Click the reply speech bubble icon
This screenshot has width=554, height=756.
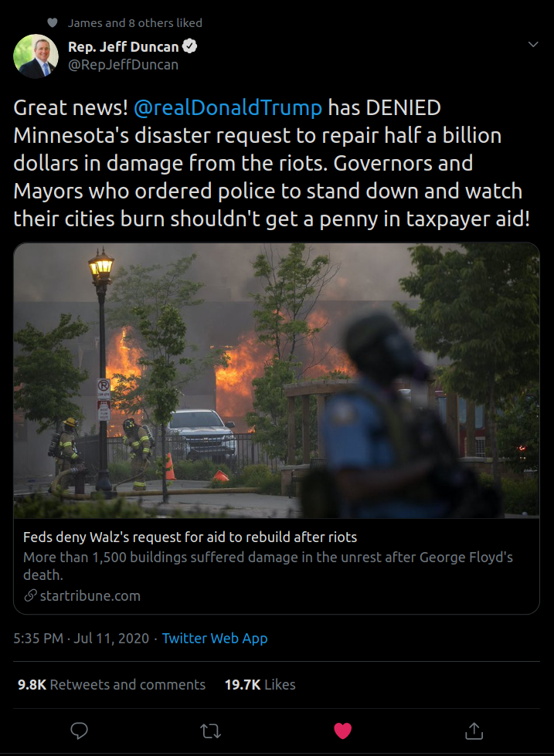pos(79,731)
